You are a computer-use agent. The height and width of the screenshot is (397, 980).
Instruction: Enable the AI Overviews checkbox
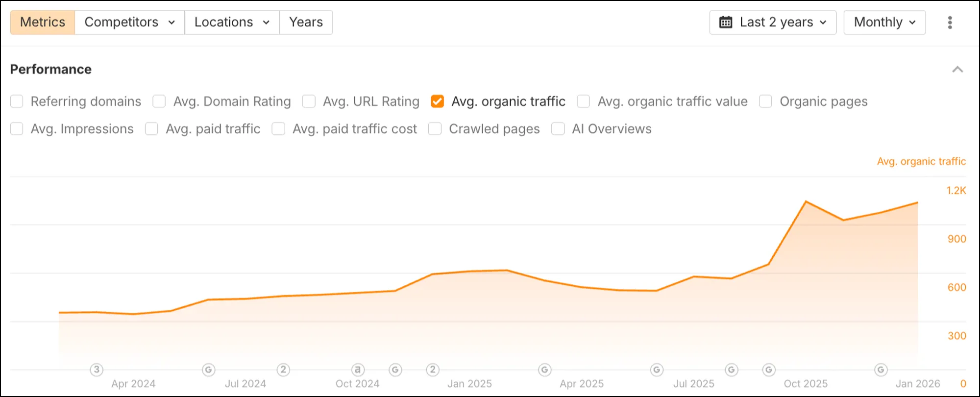pyautogui.click(x=558, y=128)
